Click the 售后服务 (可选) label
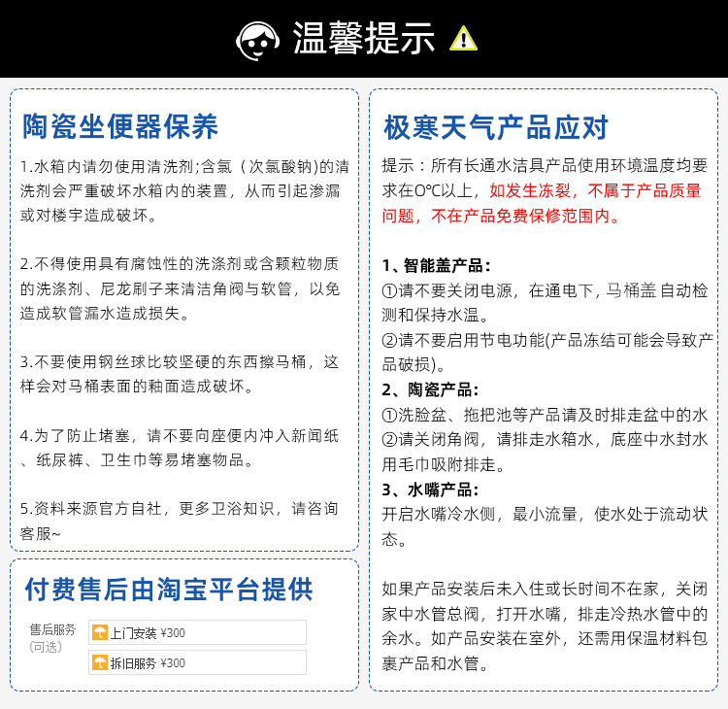The width and height of the screenshot is (728, 709). pos(51,638)
